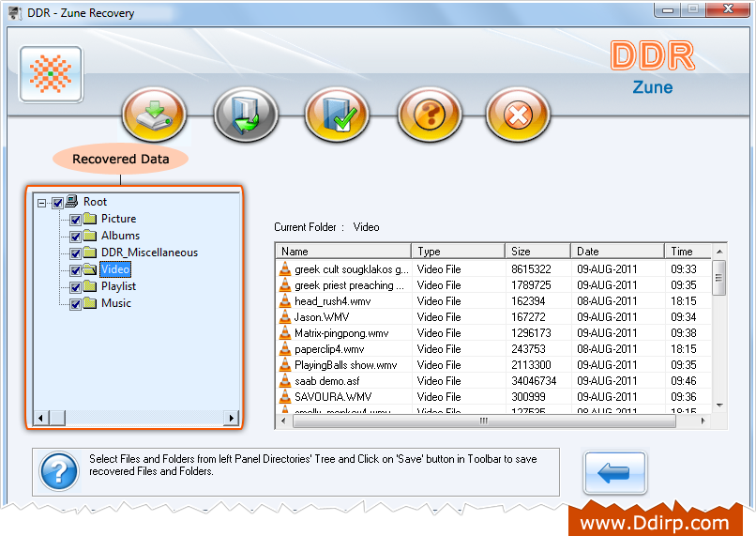Viewport: 756px width, 536px height.
Task: Sort file list by Name column
Action: [343, 252]
